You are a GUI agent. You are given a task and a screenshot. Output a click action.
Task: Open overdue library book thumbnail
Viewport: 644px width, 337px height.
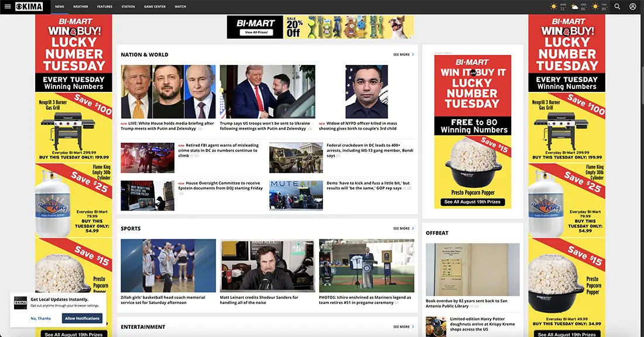click(x=472, y=270)
